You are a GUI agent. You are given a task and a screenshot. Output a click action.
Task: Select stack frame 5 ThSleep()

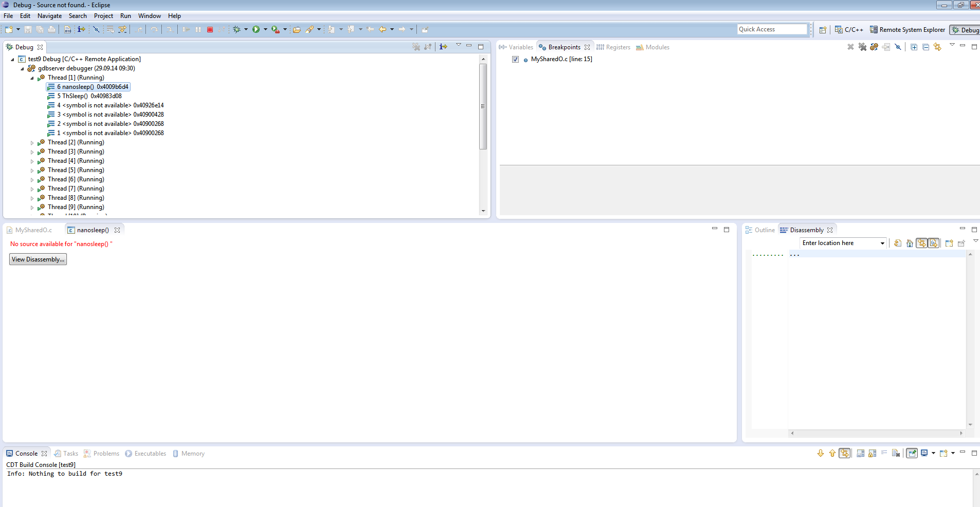[84, 96]
